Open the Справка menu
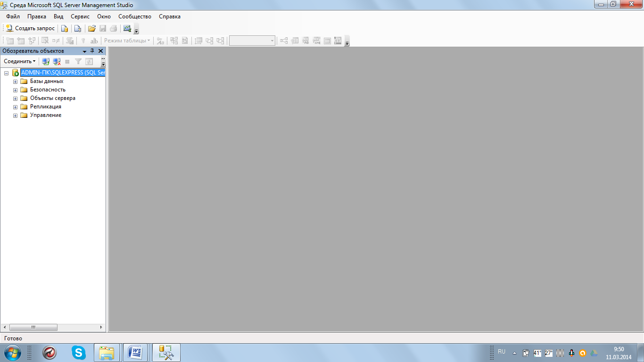644x362 pixels. (170, 16)
